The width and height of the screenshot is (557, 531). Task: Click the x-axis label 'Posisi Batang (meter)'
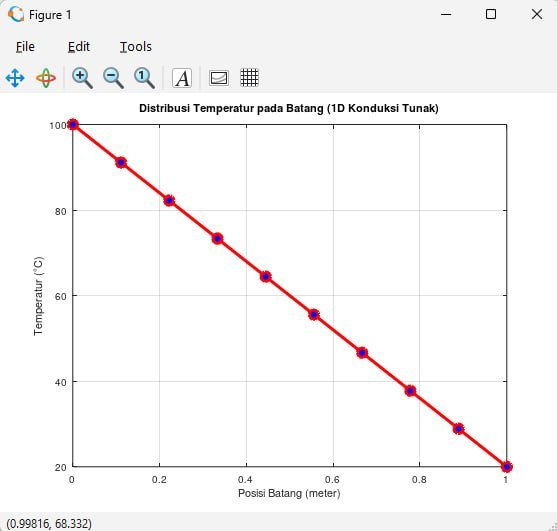[289, 493]
